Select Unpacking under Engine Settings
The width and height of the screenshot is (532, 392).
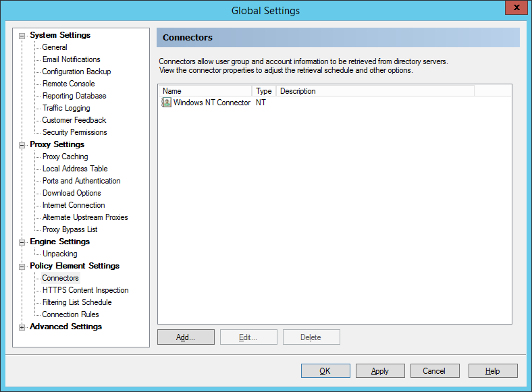(59, 254)
